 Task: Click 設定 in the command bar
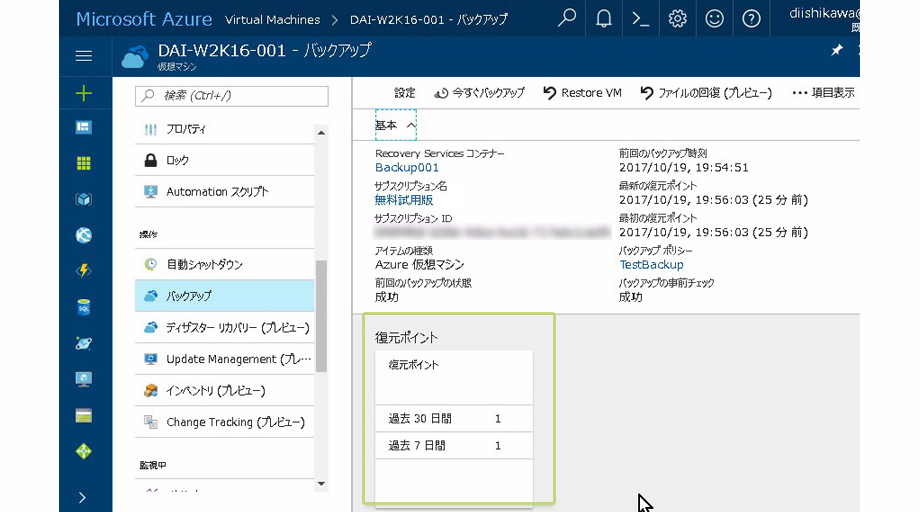pyautogui.click(x=404, y=93)
